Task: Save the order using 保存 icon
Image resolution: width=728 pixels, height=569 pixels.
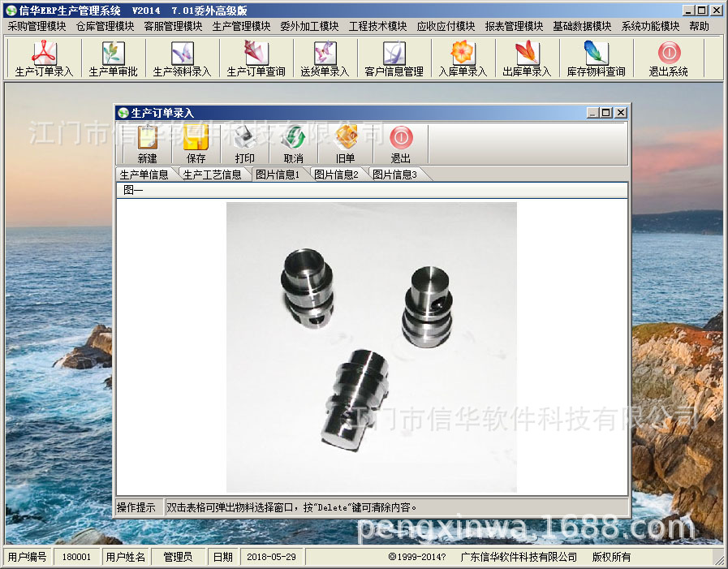Action: pyautogui.click(x=196, y=147)
